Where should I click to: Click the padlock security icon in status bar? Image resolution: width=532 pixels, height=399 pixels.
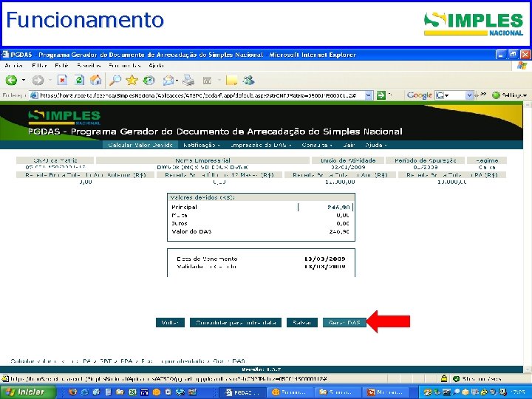(444, 378)
